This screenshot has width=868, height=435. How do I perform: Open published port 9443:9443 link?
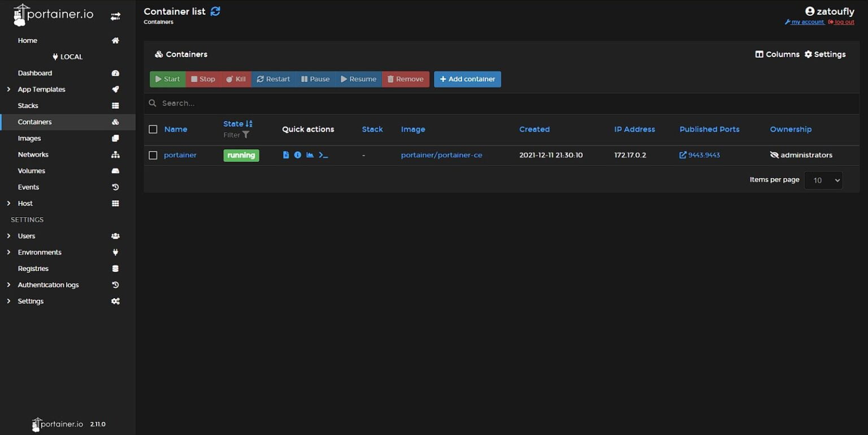[x=703, y=154]
